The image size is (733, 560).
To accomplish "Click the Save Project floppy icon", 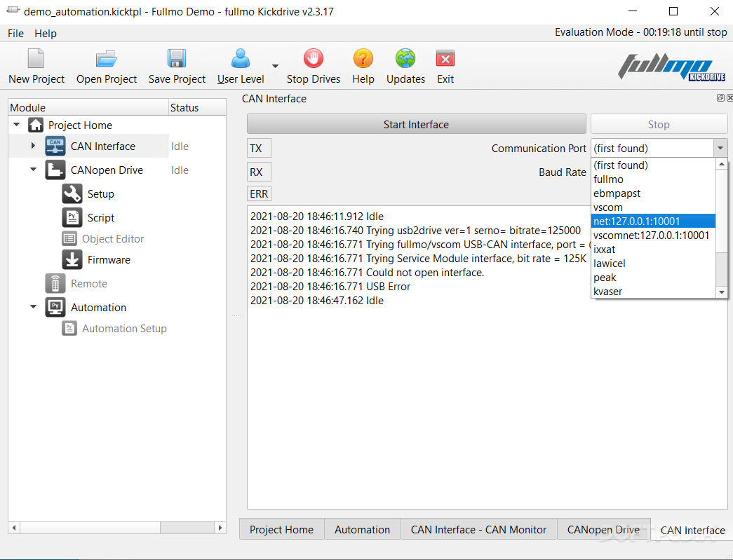I will pyautogui.click(x=177, y=59).
